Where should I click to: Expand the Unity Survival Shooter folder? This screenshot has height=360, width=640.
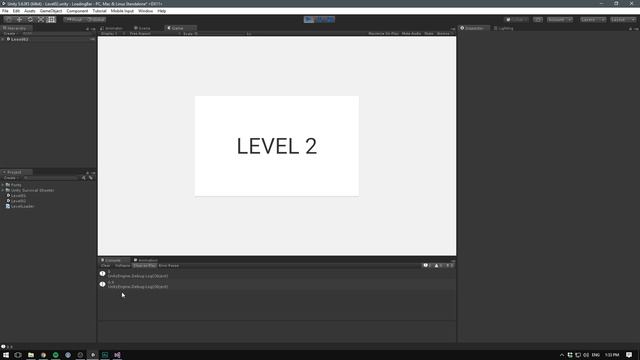(x=3, y=190)
